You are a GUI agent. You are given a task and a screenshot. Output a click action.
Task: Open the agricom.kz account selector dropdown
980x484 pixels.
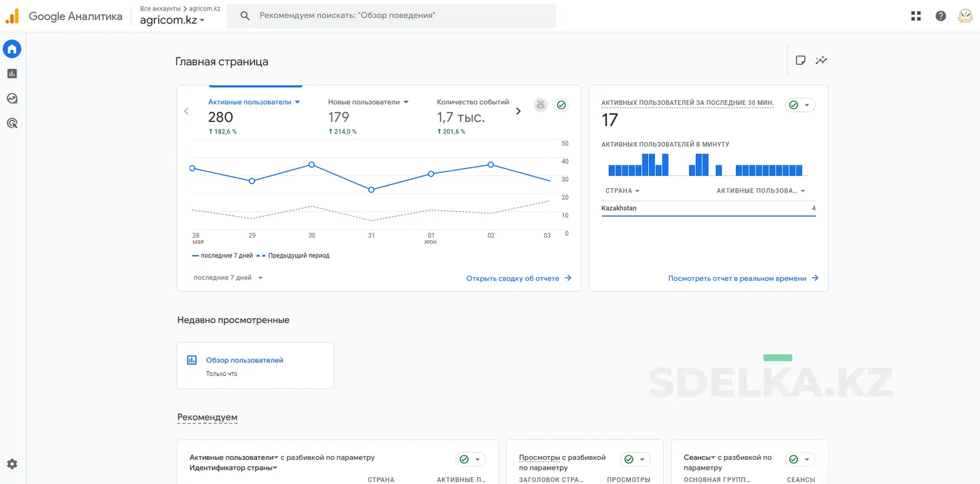172,20
